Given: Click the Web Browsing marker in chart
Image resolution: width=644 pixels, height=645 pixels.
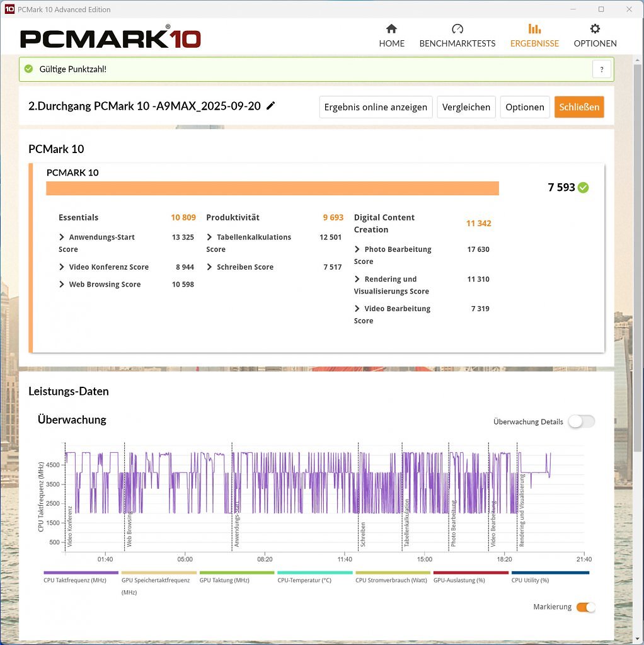Looking at the screenshot, I should [x=129, y=529].
